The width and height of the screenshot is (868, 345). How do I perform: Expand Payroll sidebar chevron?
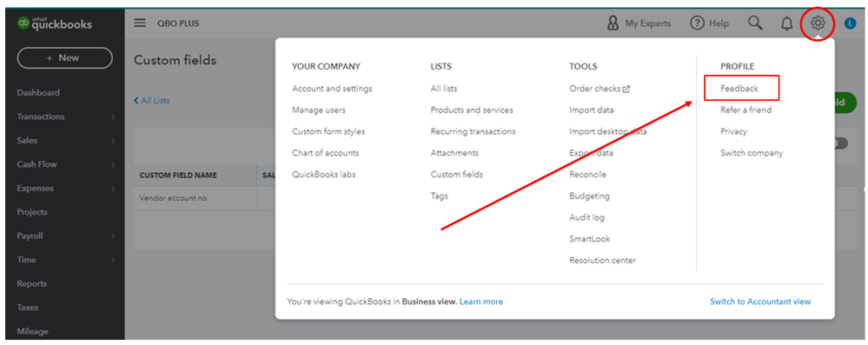coord(113,236)
